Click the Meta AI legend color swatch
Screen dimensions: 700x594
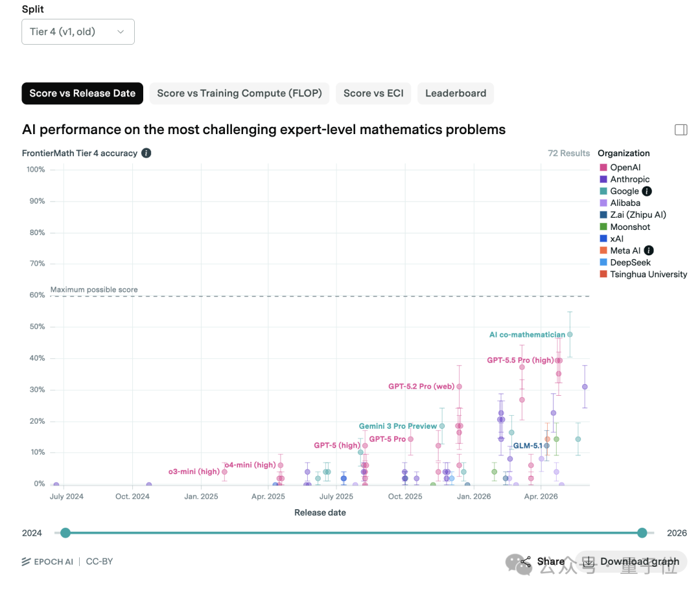(x=603, y=251)
